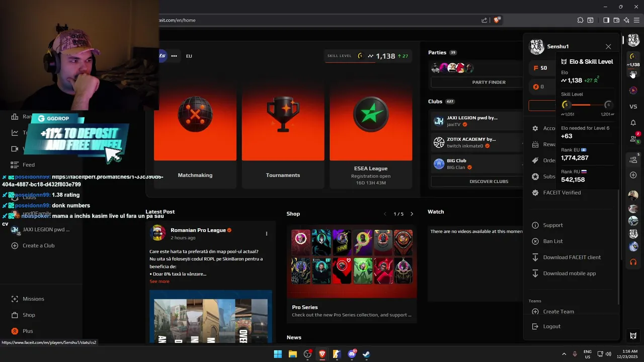This screenshot has height=362, width=644.
Task: Click the F 50 FACEIT points balance
Action: pyautogui.click(x=541, y=68)
